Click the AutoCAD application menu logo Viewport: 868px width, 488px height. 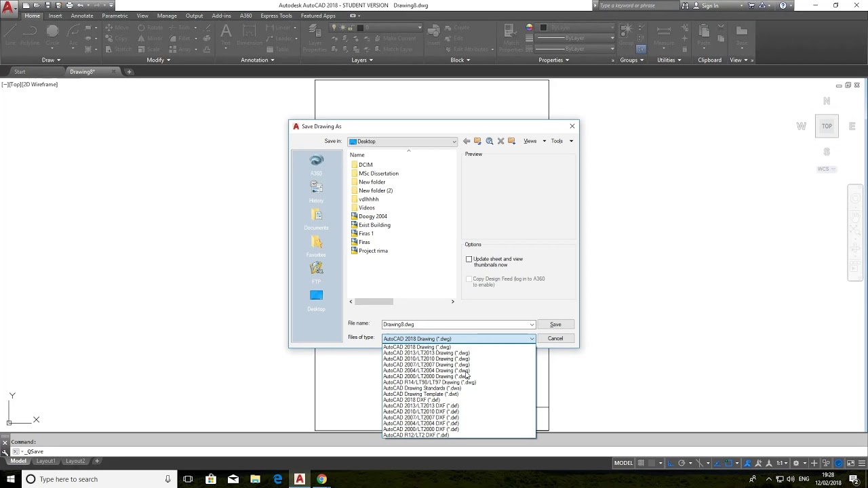[9, 9]
